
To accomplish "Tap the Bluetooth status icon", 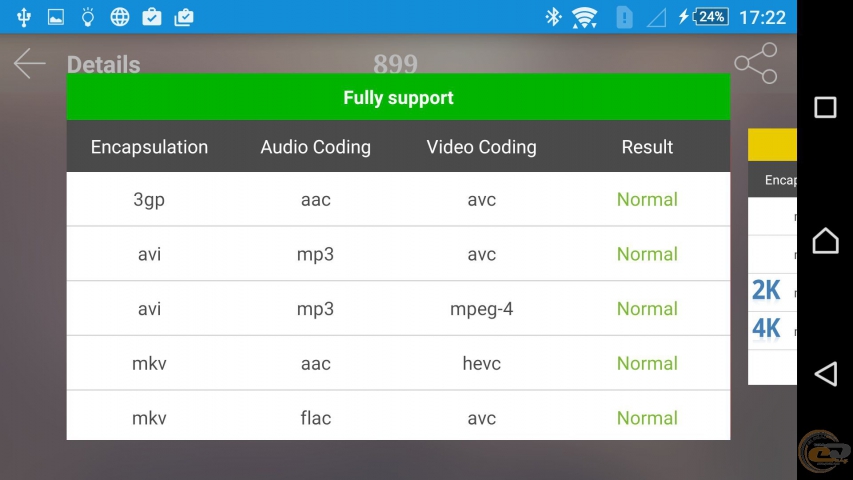I will [553, 17].
